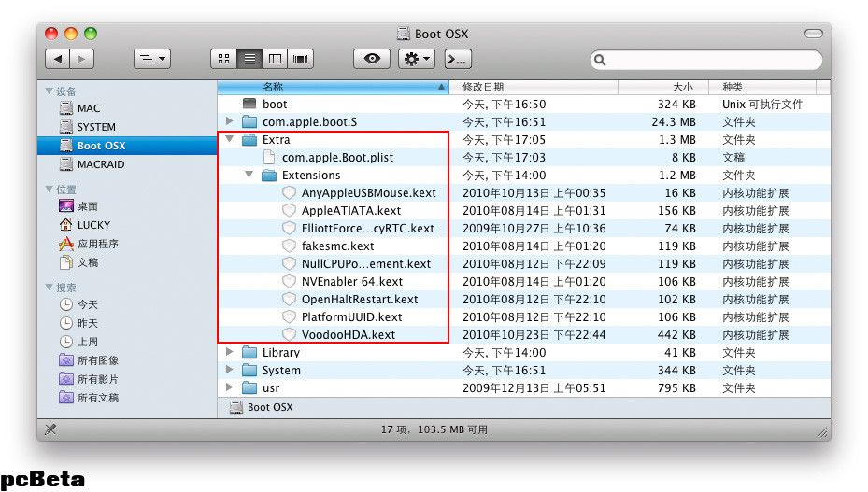Collapse the 设备 sidebar section
Viewport: 868px width, 492px height.
click(x=50, y=91)
